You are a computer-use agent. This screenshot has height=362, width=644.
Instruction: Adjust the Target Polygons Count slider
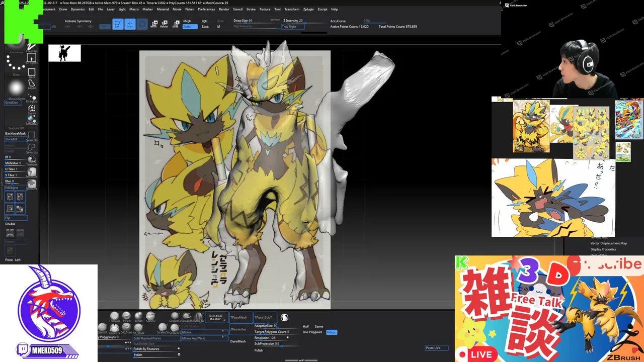[277, 332]
